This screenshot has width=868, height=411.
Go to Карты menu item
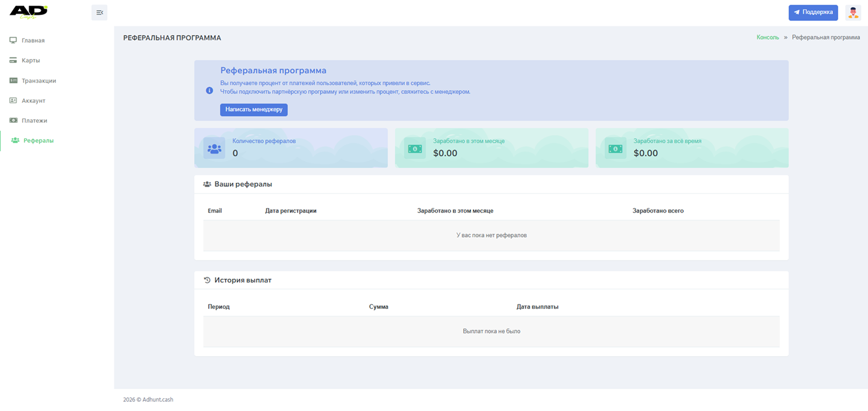tap(31, 60)
